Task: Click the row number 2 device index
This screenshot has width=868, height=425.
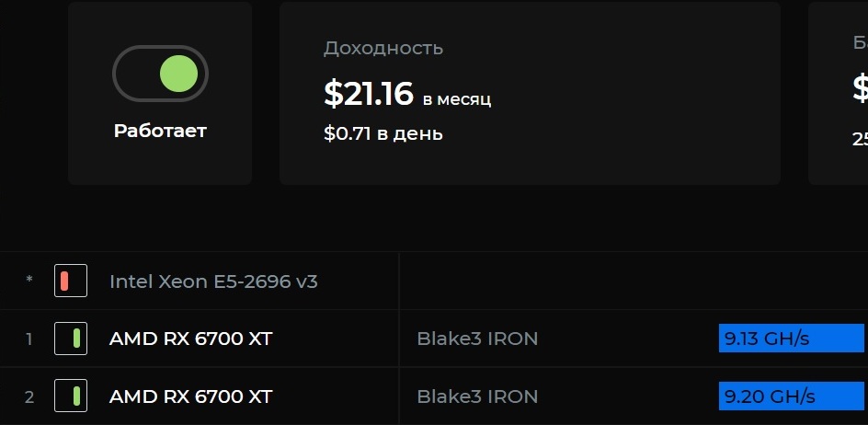Action: [29, 396]
